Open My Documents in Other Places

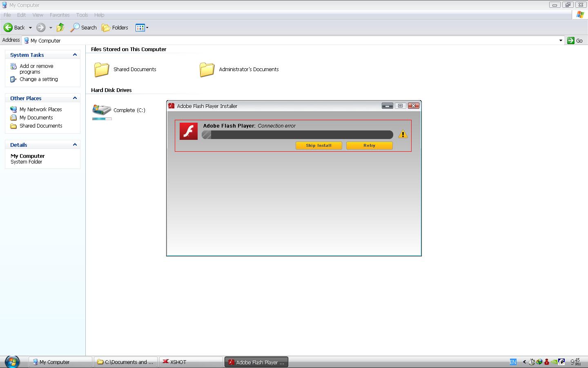pos(36,118)
